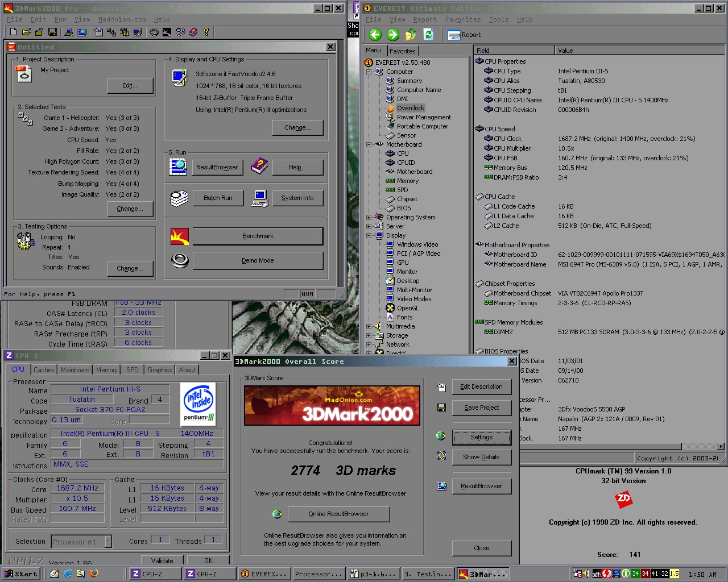
Task: Open the Graphics tab in CPU-Z
Action: pos(160,369)
